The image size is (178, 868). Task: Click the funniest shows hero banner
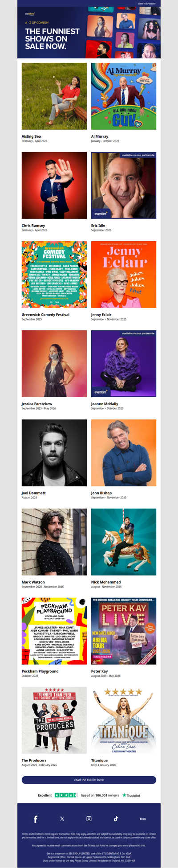pyautogui.click(x=89, y=33)
